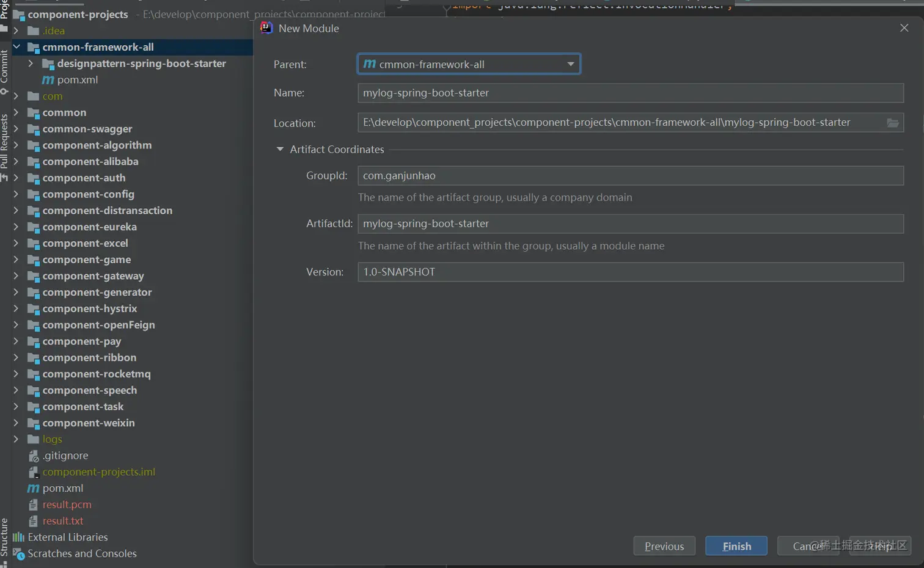Click the common module folder icon
Screen dimensions: 924x568
[x=34, y=113]
